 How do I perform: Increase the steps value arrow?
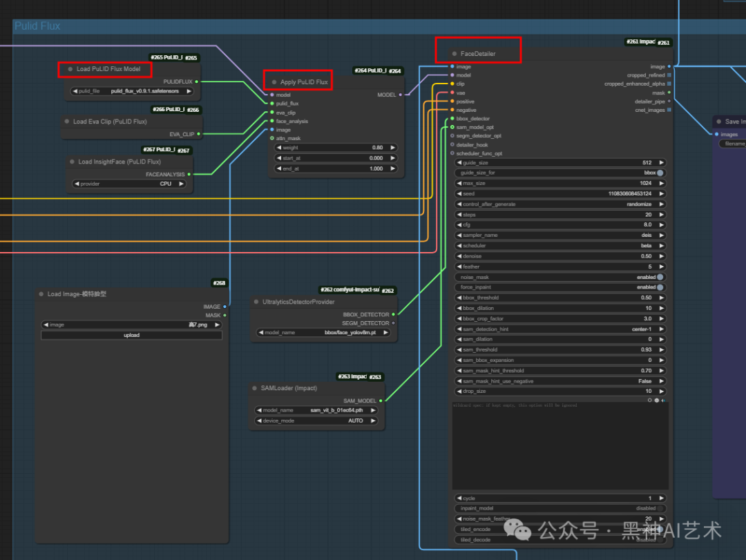click(x=661, y=215)
